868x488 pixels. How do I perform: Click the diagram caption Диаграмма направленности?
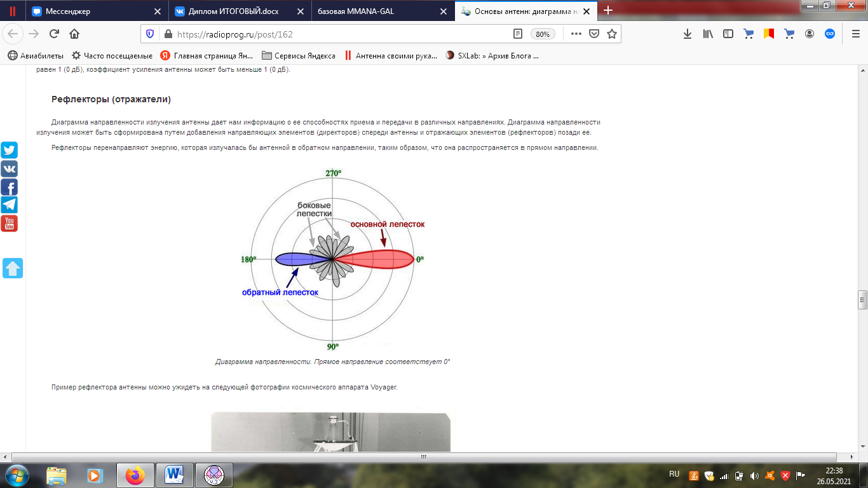[332, 362]
